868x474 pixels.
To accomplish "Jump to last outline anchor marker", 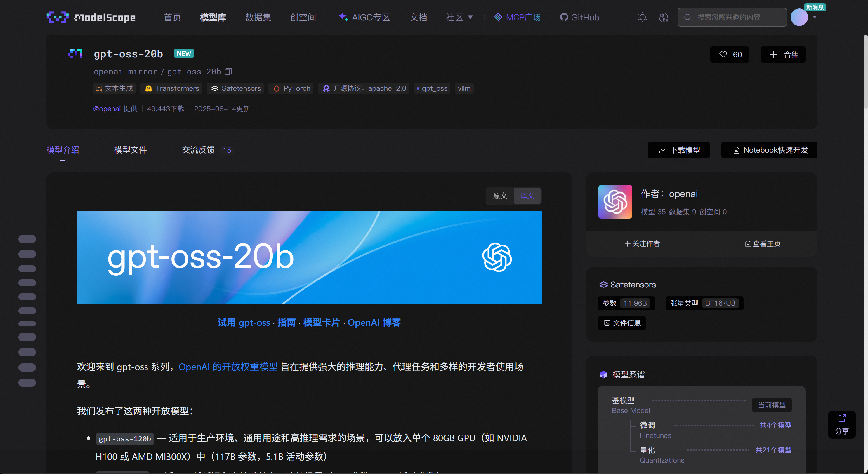I will (27, 383).
